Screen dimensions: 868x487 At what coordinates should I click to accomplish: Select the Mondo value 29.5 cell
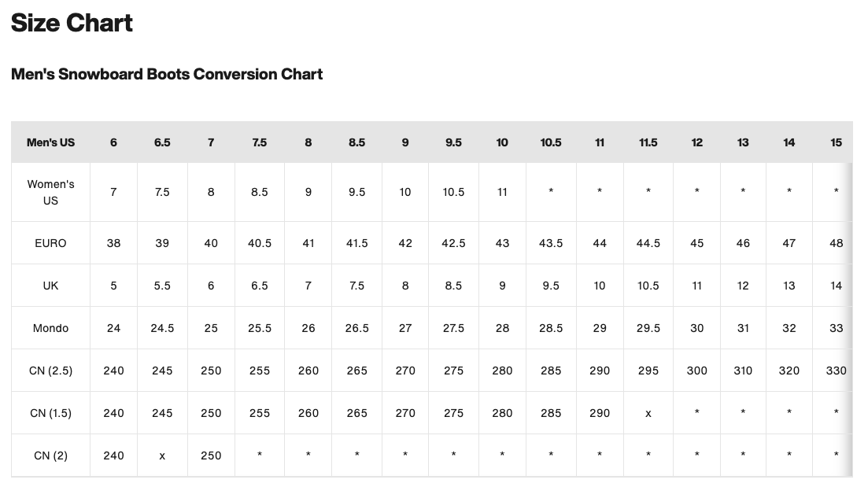pos(648,328)
